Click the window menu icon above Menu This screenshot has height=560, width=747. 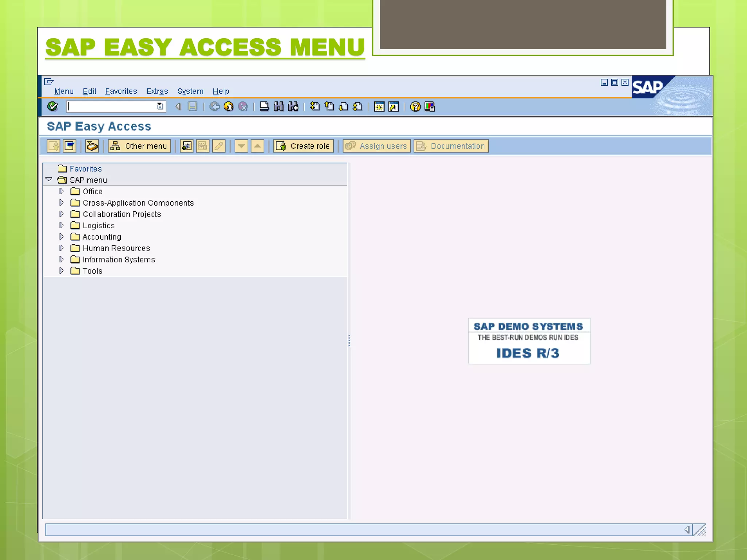(x=49, y=81)
